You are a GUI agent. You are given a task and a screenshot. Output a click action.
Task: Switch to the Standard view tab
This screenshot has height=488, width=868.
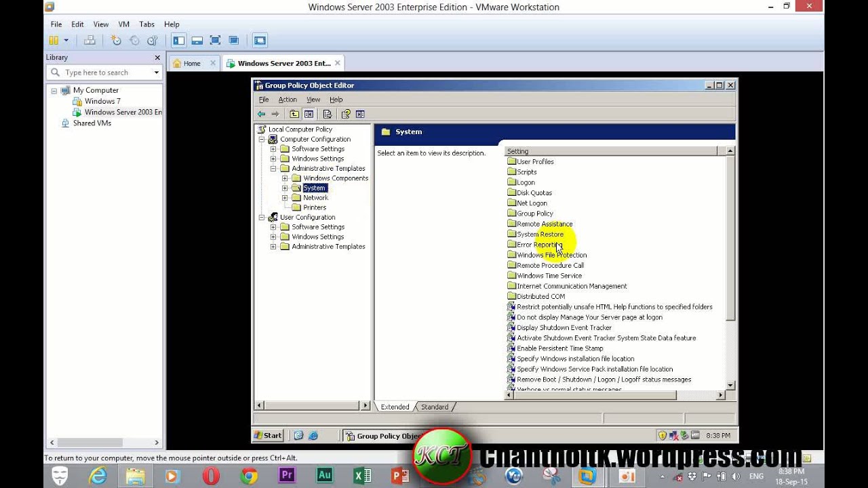[435, 407]
